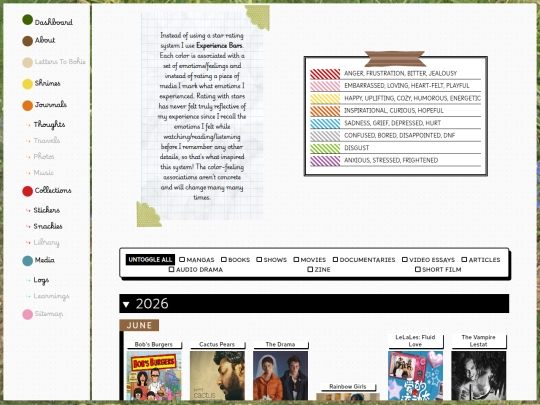Open the Dashboard page
Image resolution: width=540 pixels, height=405 pixels.
[x=53, y=22]
